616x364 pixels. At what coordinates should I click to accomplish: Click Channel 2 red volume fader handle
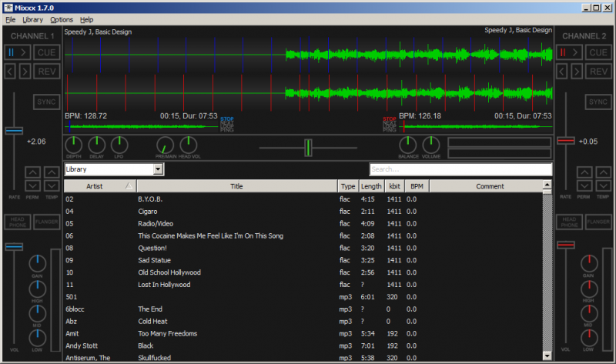coord(566,245)
